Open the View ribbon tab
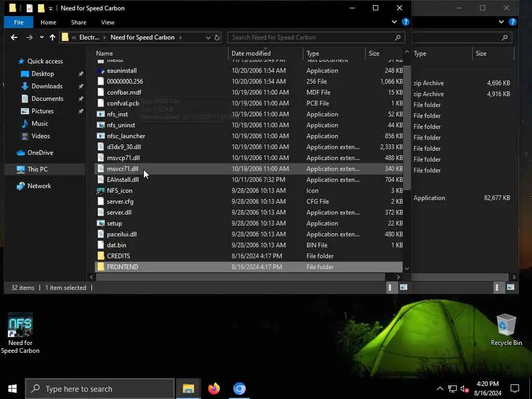The width and height of the screenshot is (532, 399). coord(108,22)
